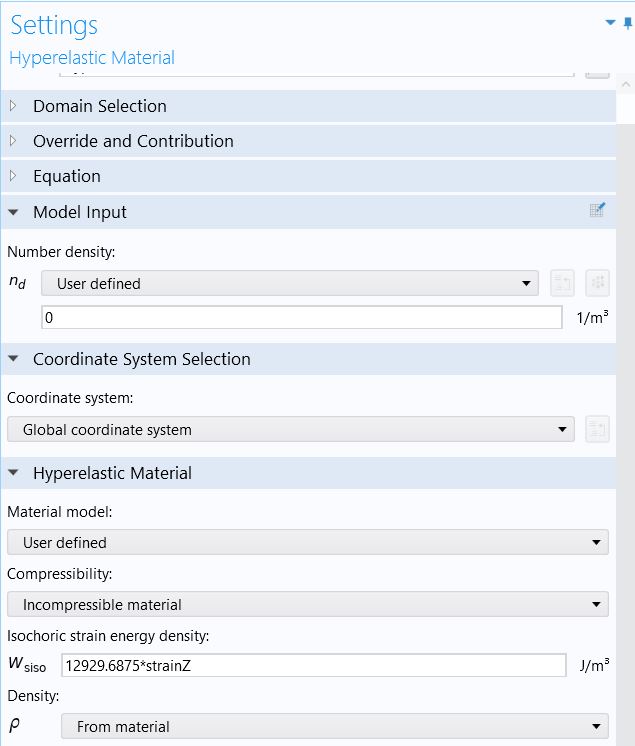This screenshot has width=635, height=746.
Task: Open the Number density dropdown
Action: [x=289, y=284]
